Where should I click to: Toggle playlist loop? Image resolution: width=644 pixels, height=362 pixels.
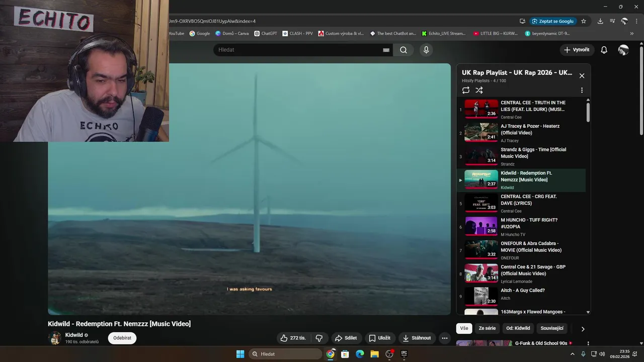[x=466, y=90]
